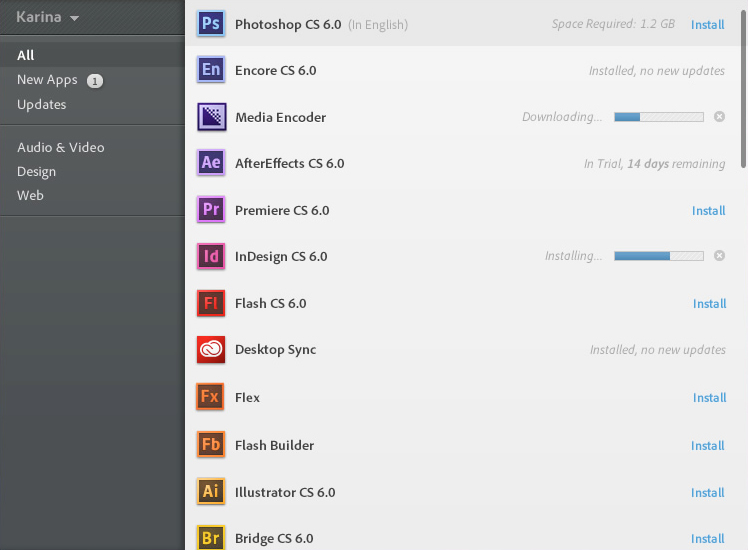
Task: Click the InDesign CS 6.0 icon
Action: click(211, 256)
